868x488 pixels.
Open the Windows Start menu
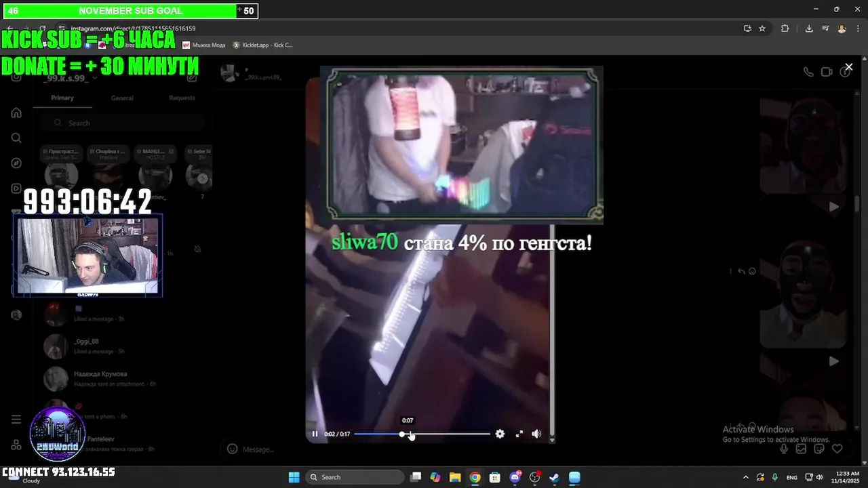pos(294,477)
